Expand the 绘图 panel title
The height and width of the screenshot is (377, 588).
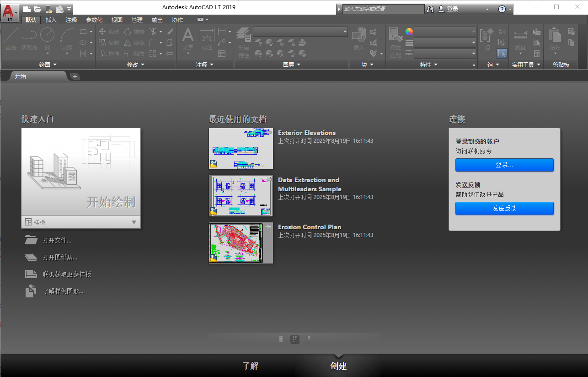tap(48, 65)
